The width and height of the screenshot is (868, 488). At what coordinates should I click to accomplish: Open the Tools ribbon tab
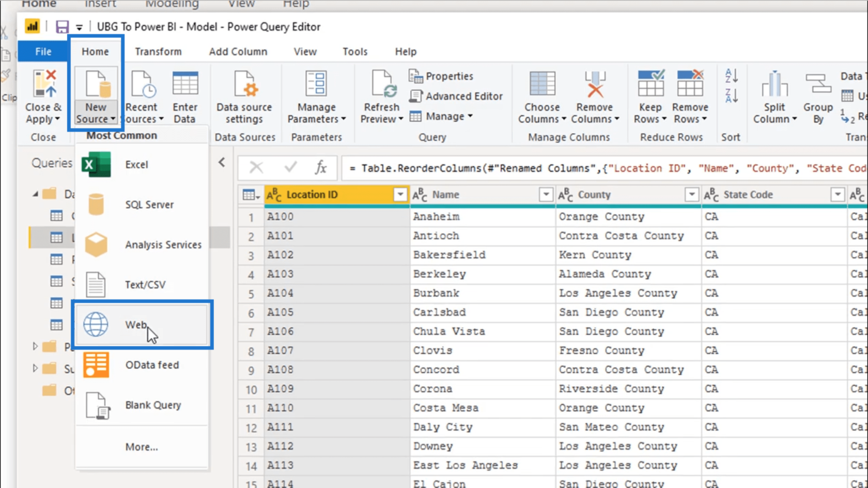[355, 52]
